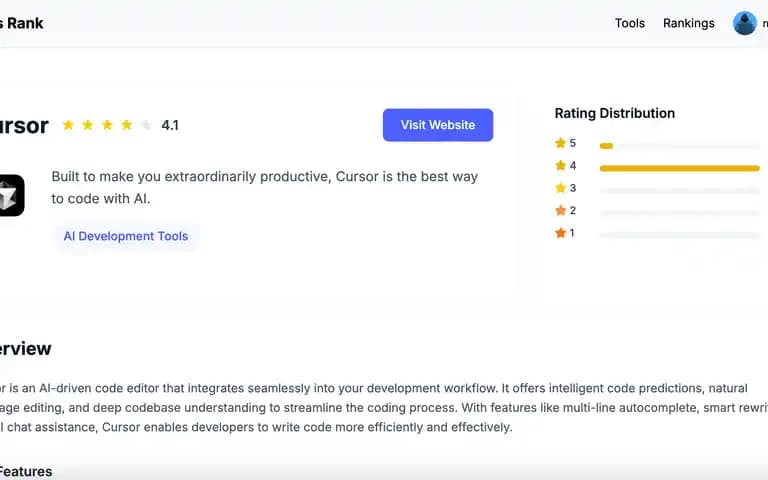This screenshot has width=768, height=480.
Task: Click the 2-star distribution bar
Action: coord(680,213)
